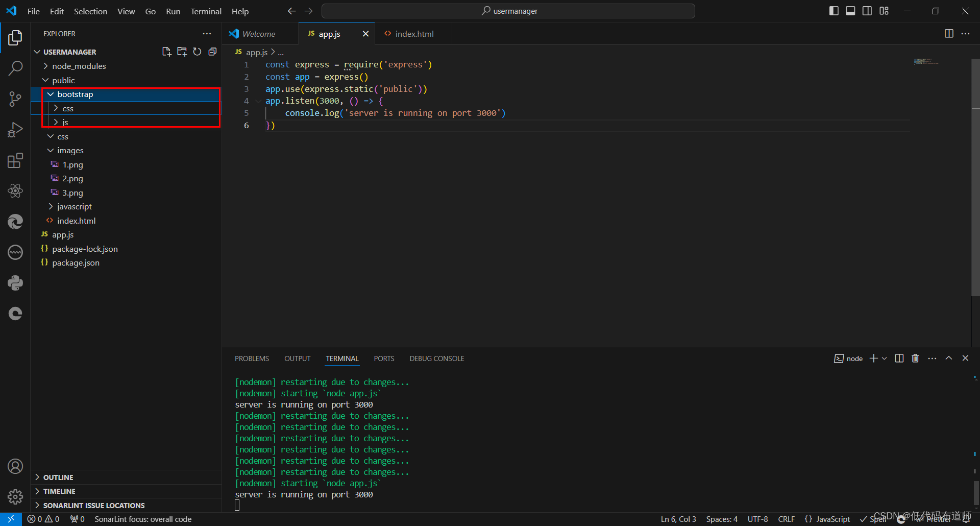Expand the OUTLINE section
980x526 pixels.
[x=126, y=477]
